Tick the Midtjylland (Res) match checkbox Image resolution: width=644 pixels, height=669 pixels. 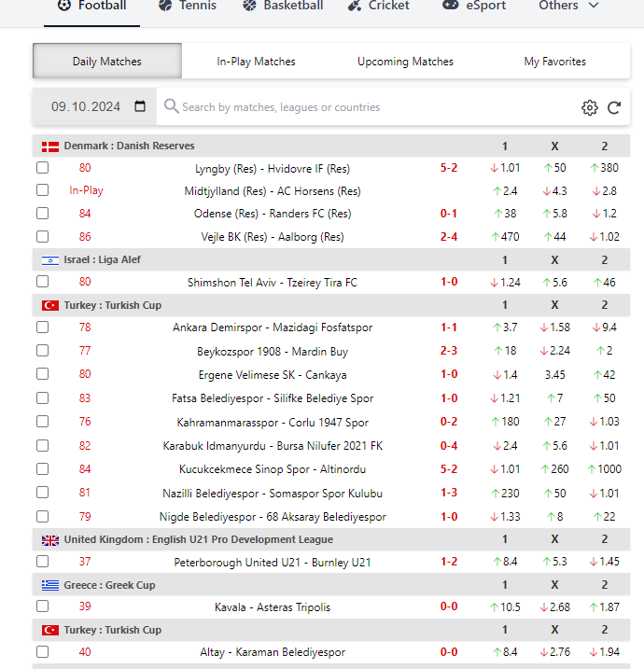coord(43,189)
